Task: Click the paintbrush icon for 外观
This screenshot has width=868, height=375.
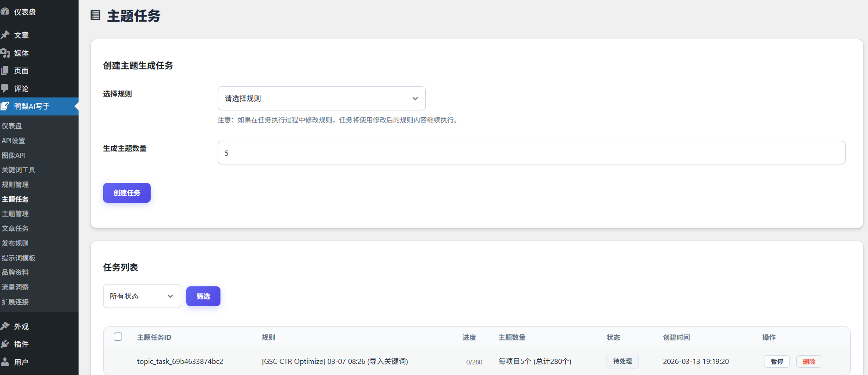Action: (x=5, y=326)
